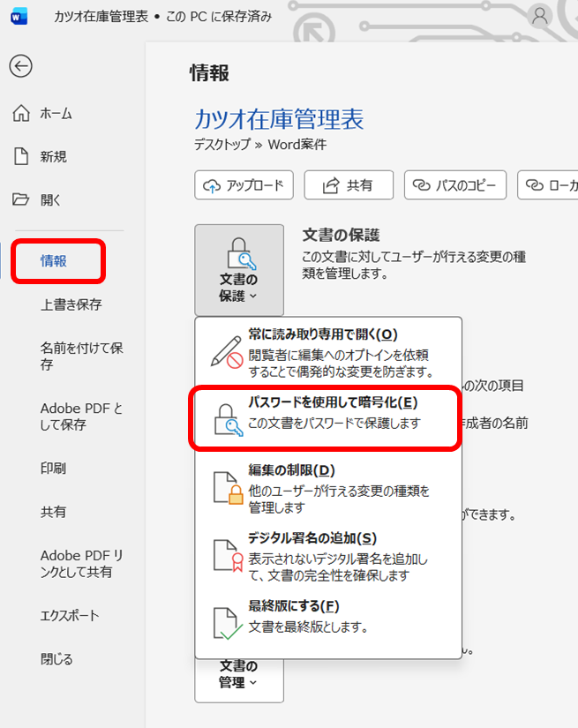
Task: Click the アップロード button
Action: coord(244,185)
